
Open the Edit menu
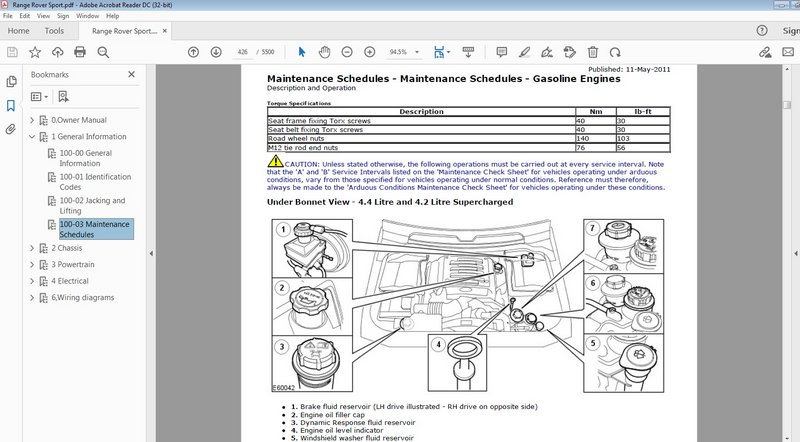(x=24, y=16)
